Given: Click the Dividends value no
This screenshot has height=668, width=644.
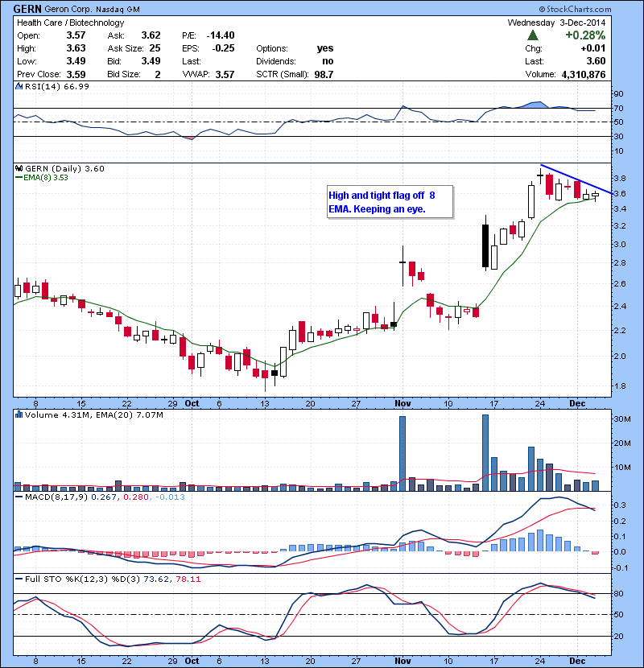Looking at the screenshot, I should (x=328, y=61).
